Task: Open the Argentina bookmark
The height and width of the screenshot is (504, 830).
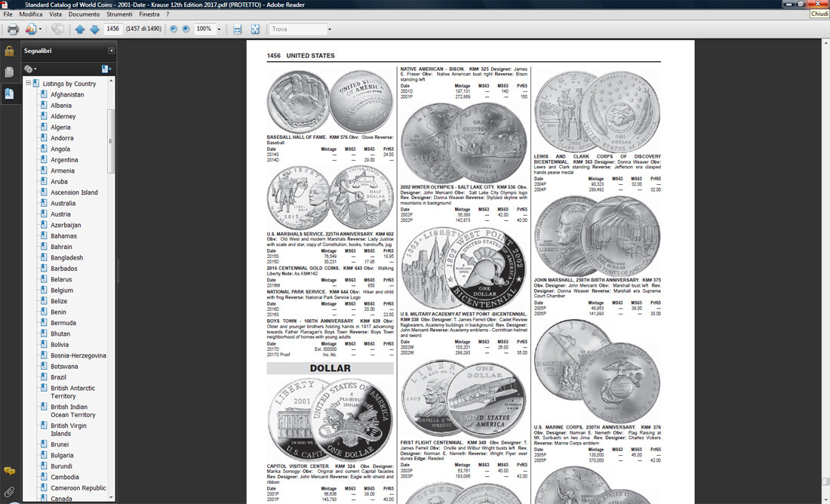Action: click(x=64, y=160)
